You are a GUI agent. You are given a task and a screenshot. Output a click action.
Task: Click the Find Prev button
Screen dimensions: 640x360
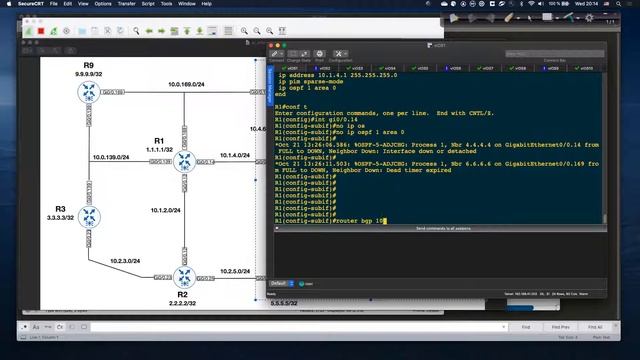560,327
